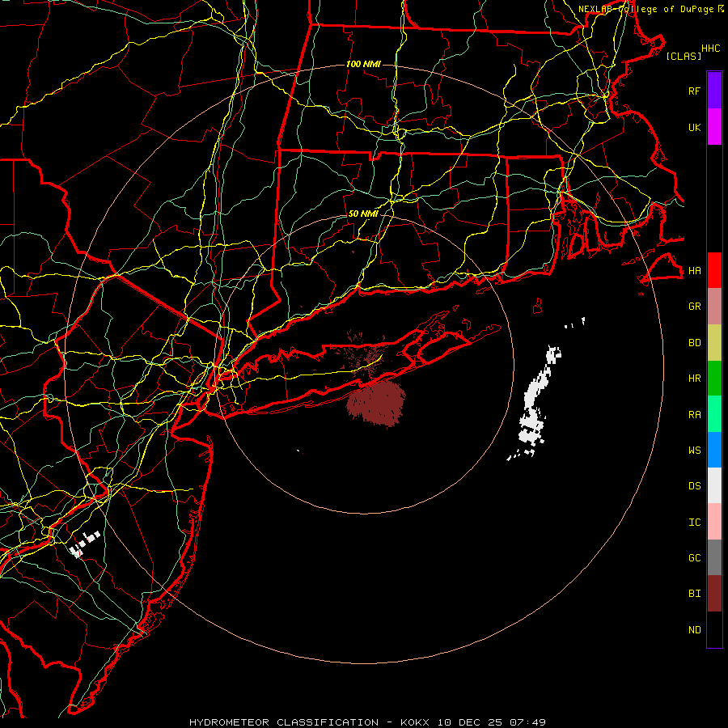Click the purple RF legend swatch
Viewport: 728px width, 728px height.
point(714,91)
